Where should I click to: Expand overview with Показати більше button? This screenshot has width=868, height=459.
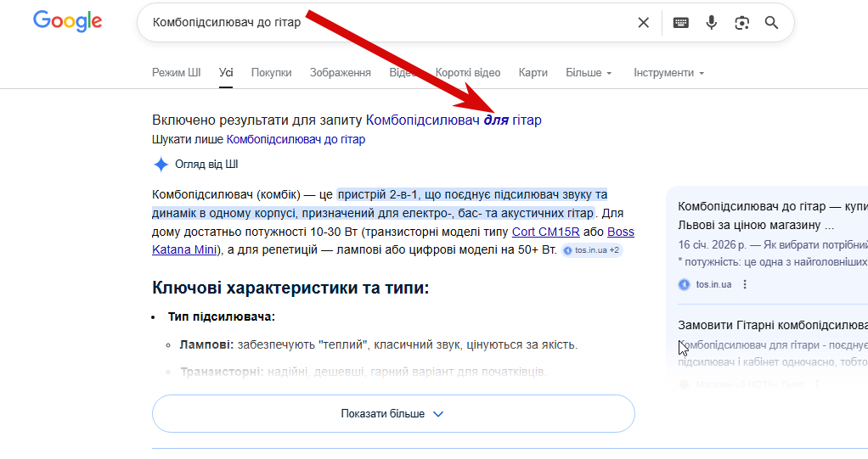click(x=393, y=414)
